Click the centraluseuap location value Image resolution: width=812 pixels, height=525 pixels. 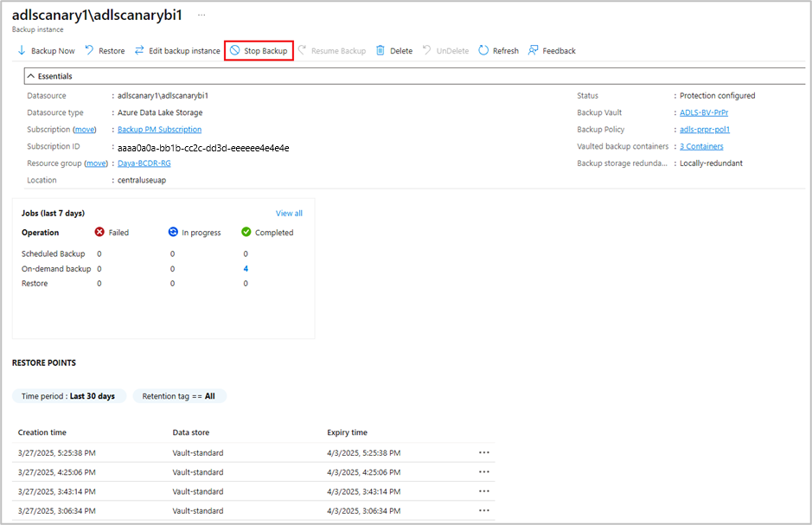142,180
